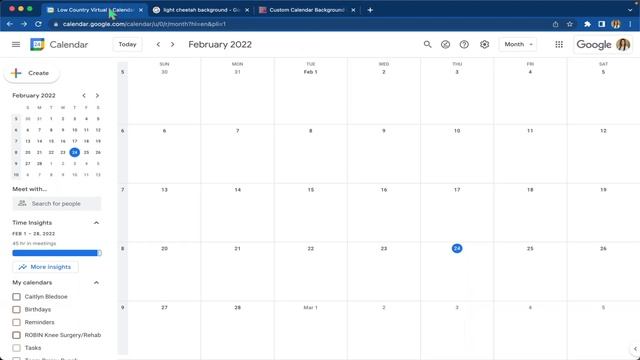640x360 pixels.
Task: Reload the calendar page
Action: tap(38, 24)
